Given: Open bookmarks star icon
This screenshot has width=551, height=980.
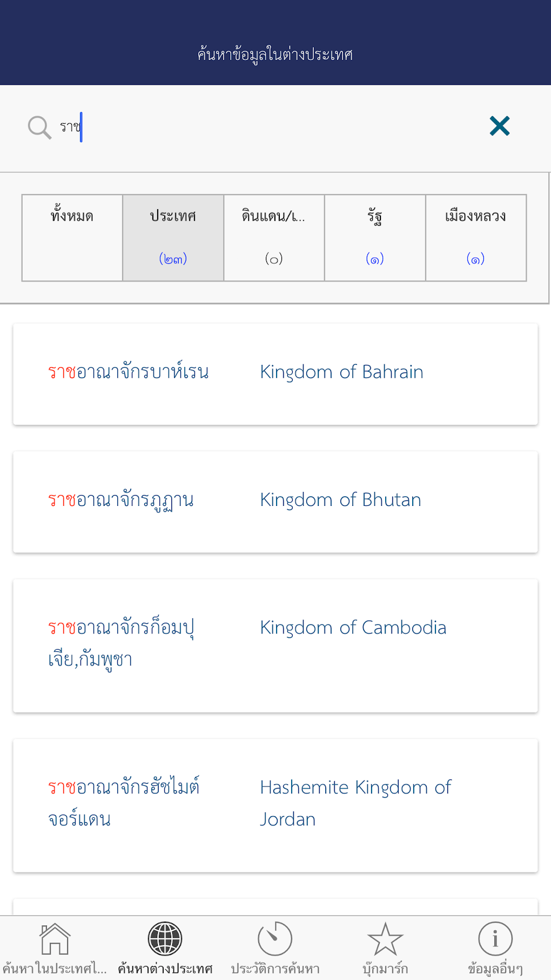Looking at the screenshot, I should click(385, 939).
